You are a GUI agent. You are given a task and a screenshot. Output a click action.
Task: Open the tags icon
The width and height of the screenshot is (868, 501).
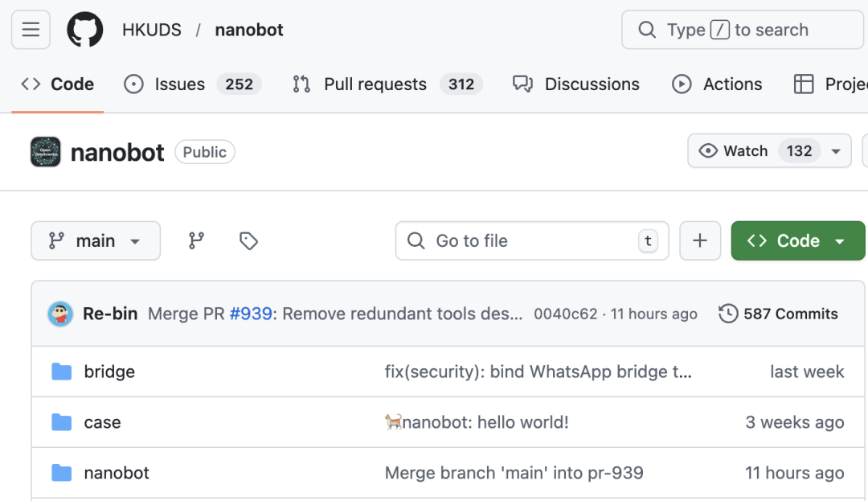[x=248, y=241]
